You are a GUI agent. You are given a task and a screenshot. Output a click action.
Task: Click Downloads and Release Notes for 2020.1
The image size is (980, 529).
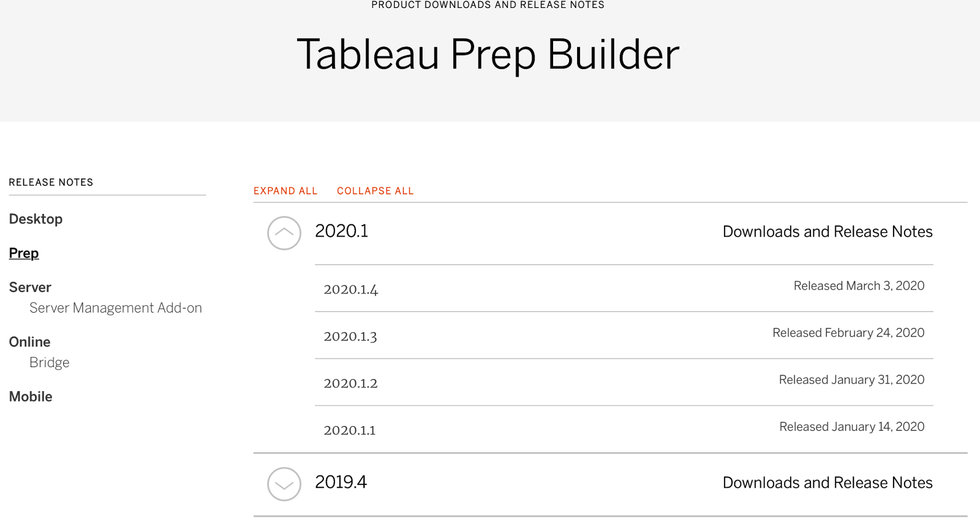pyautogui.click(x=827, y=232)
